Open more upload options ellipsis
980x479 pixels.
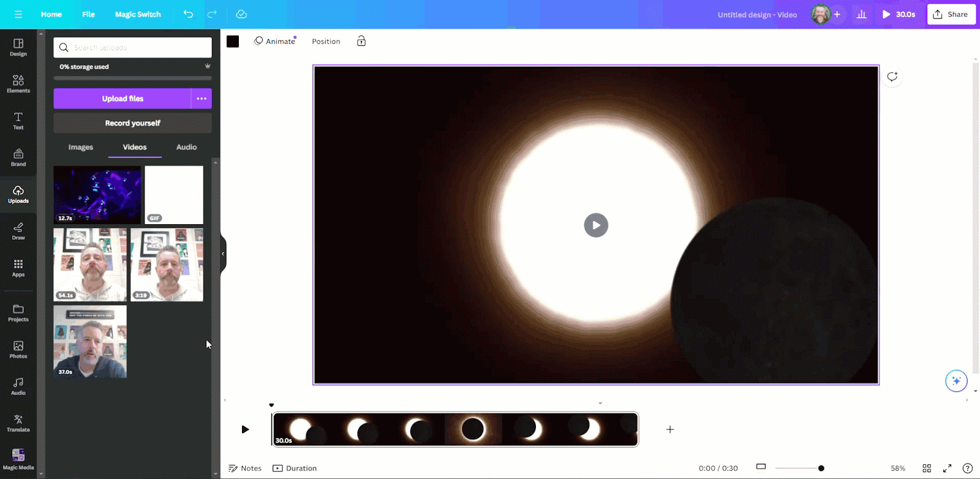point(202,99)
